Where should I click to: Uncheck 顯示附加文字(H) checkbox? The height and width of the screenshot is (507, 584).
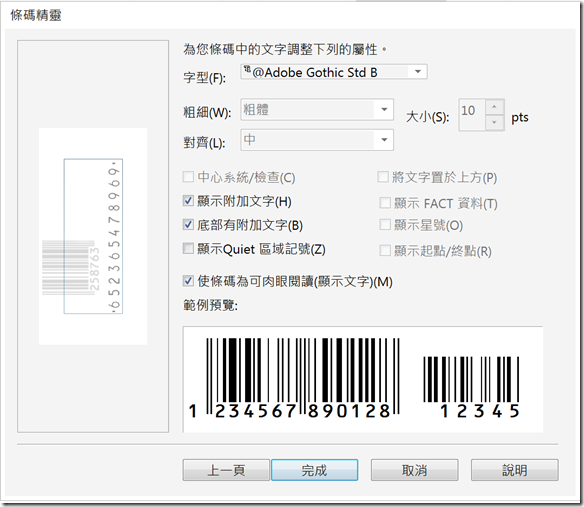(x=188, y=201)
